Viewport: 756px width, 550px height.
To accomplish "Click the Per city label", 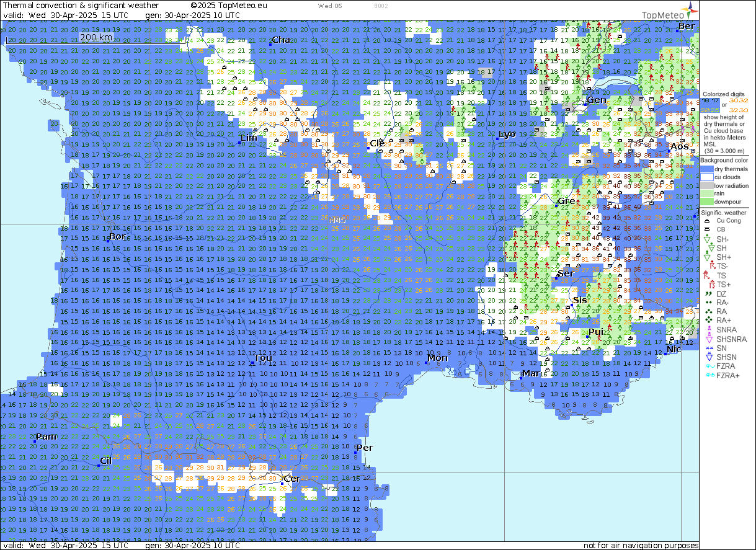I will 365,447.
